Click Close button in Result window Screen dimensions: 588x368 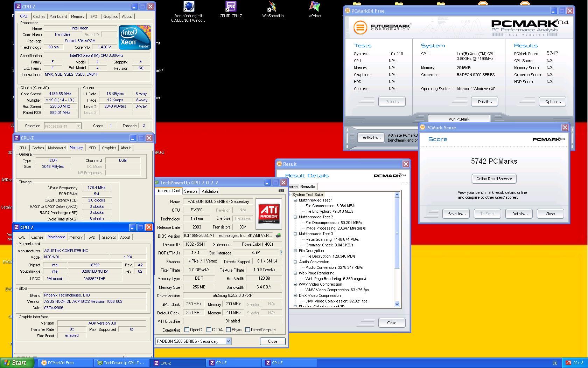point(392,323)
